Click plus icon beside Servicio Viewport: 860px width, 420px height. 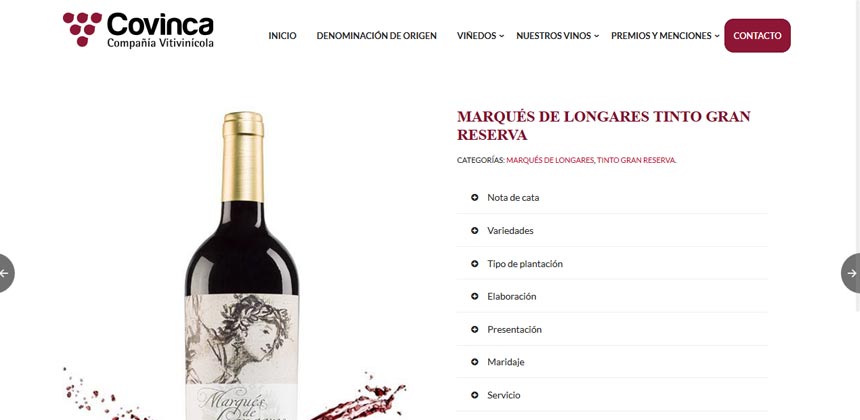point(475,395)
